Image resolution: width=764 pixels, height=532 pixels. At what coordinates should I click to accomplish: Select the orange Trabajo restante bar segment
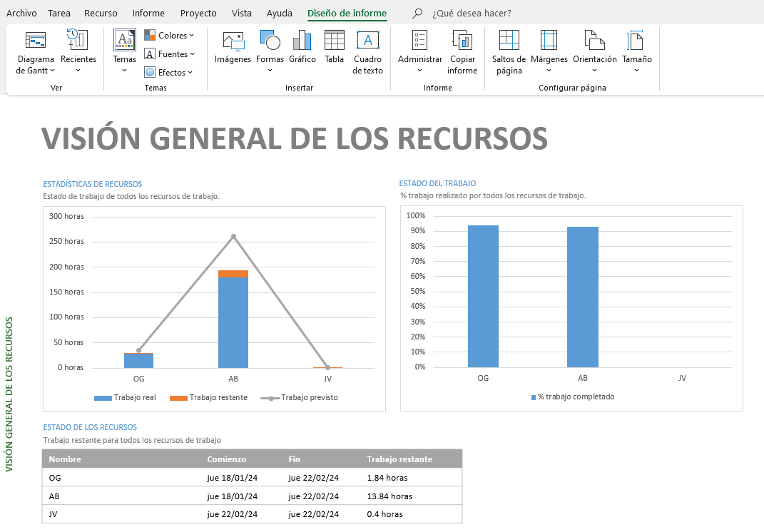233,274
